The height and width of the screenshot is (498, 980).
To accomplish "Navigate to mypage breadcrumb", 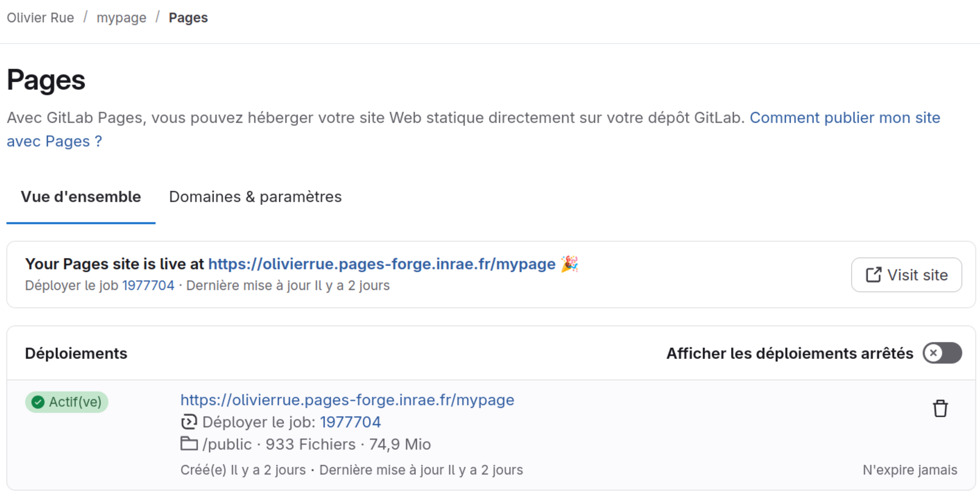I will pos(121,18).
